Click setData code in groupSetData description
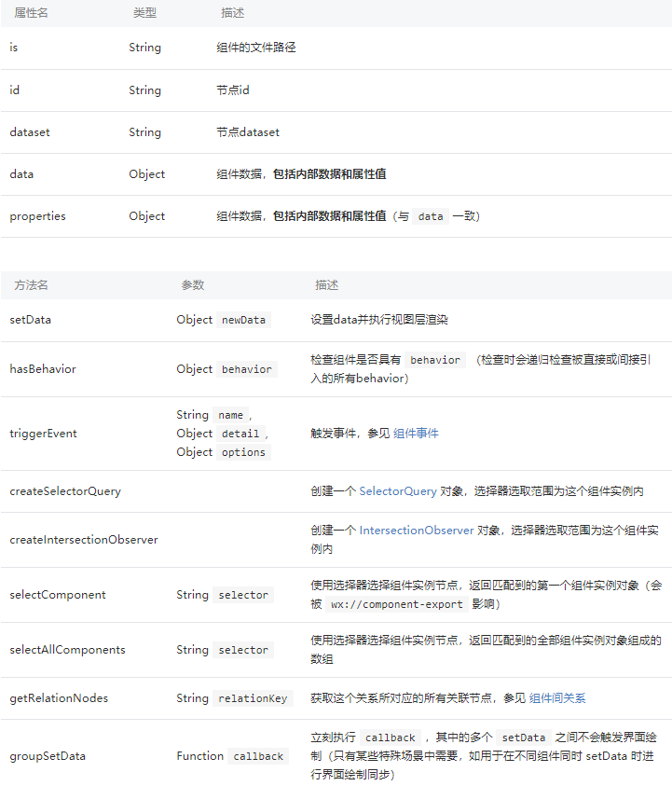 tap(524, 738)
